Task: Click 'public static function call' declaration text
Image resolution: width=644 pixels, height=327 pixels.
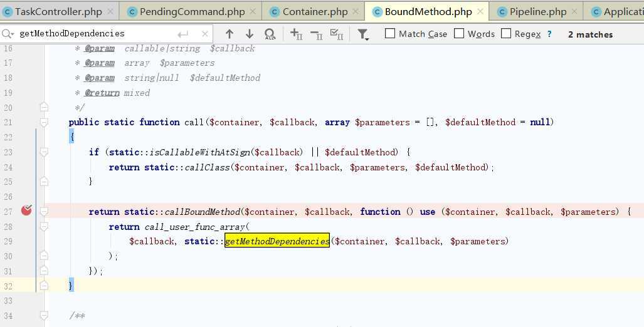Action: point(136,122)
